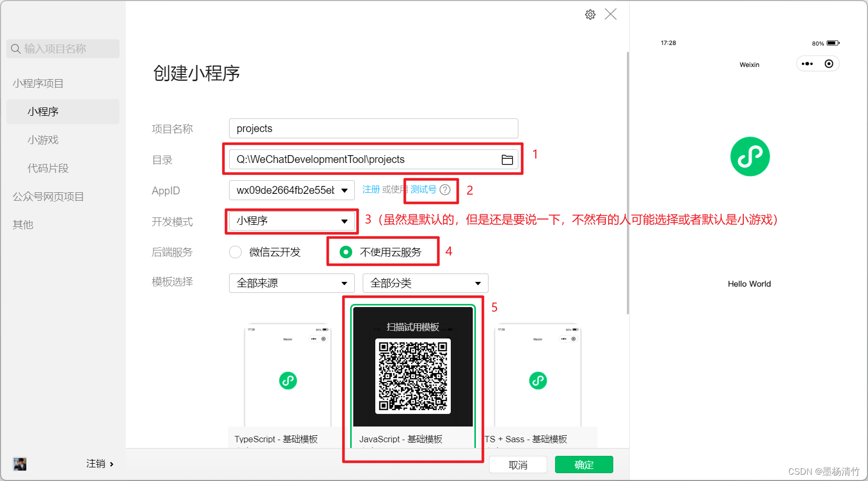The height and width of the screenshot is (481, 868).
Task: Click the 模板选择 label
Action: click(x=172, y=282)
